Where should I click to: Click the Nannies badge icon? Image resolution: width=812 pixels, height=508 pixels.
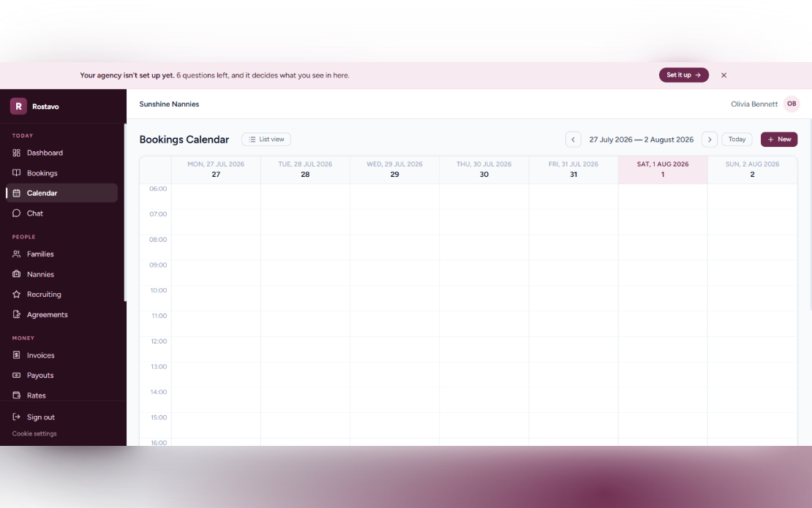[17, 274]
